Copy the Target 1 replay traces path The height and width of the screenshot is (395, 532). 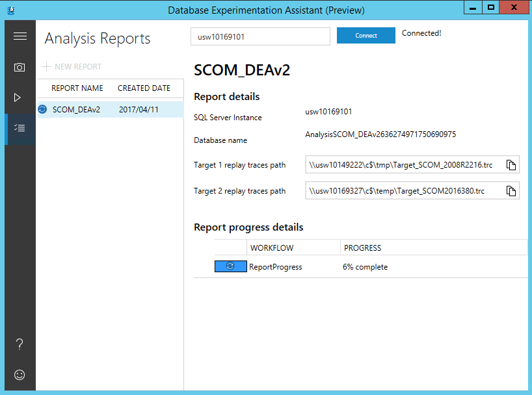(511, 165)
